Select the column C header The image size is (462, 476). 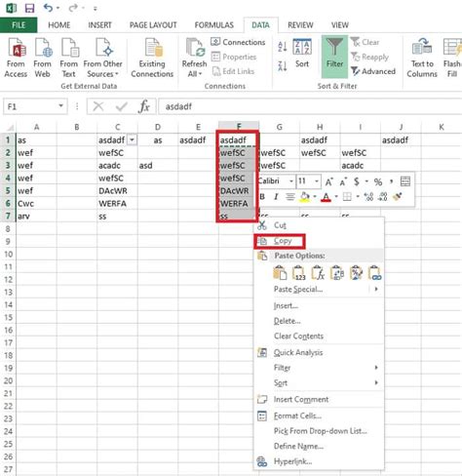pos(118,127)
